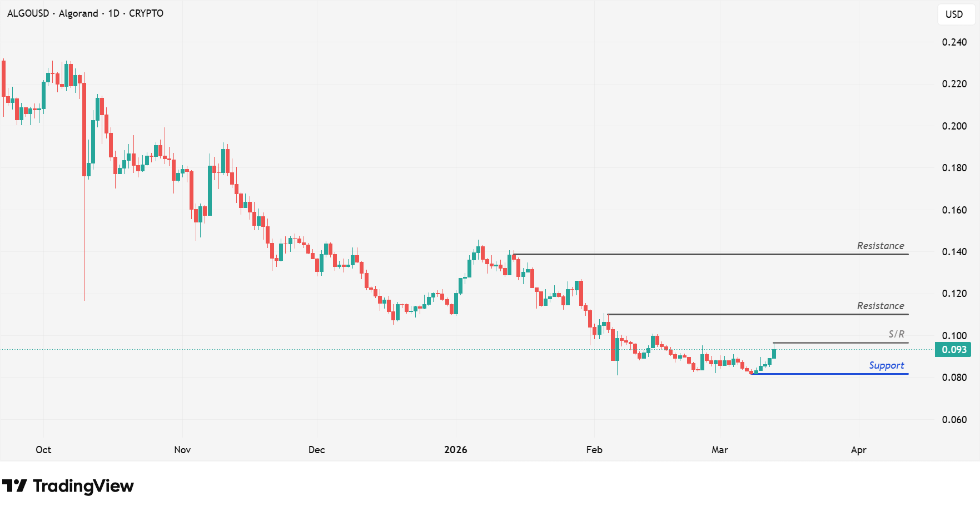Click the 0.160 price axis label
The width and height of the screenshot is (980, 511).
(954, 210)
